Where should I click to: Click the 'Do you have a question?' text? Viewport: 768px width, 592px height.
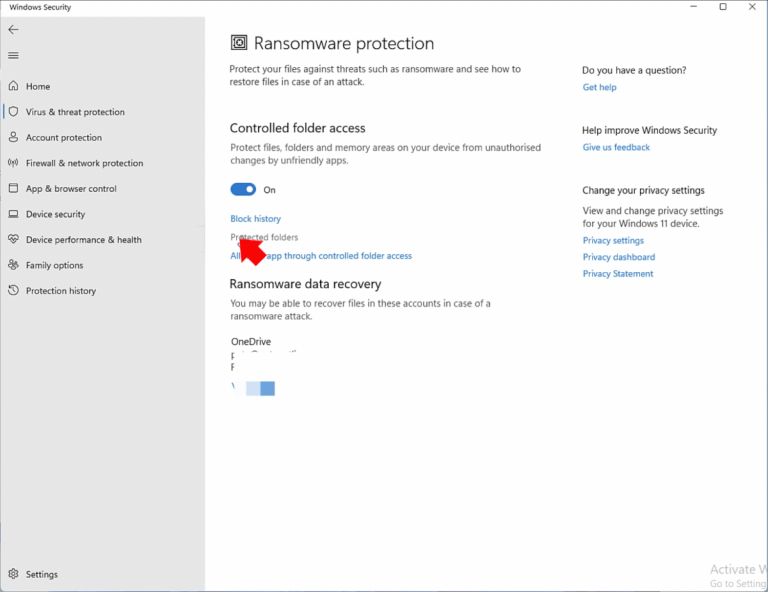click(634, 70)
